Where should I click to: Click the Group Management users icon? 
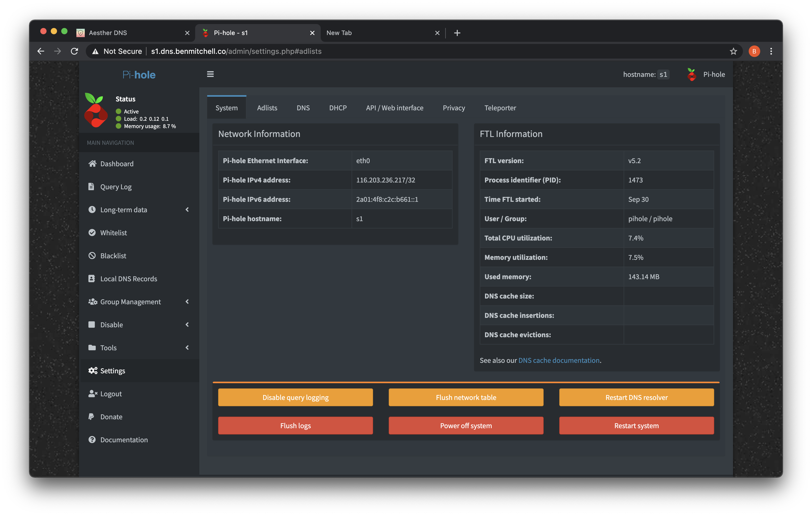point(93,301)
